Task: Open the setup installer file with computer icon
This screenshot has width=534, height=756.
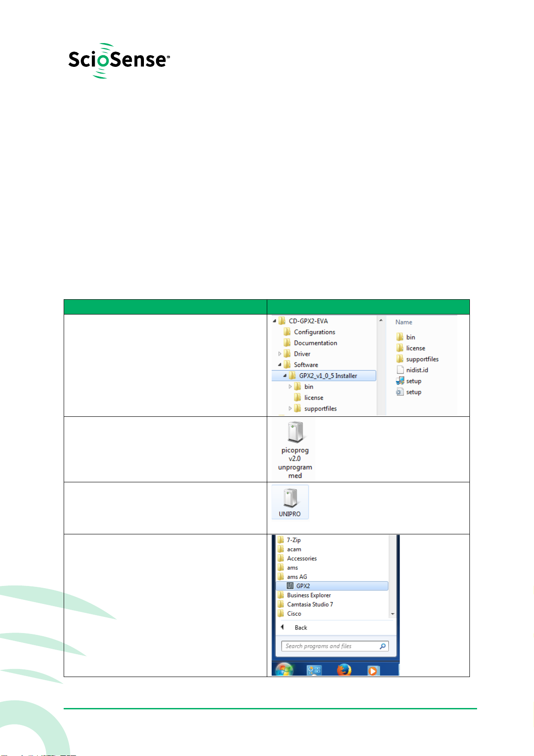Action: (x=408, y=381)
